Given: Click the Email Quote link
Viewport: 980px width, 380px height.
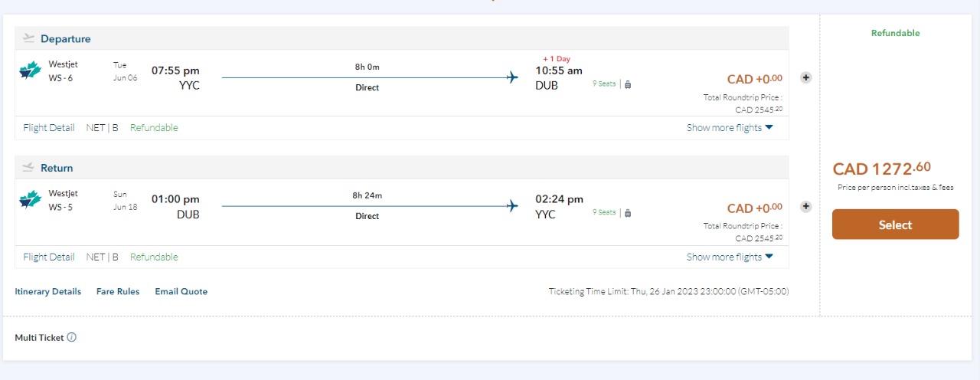Looking at the screenshot, I should 181,291.
